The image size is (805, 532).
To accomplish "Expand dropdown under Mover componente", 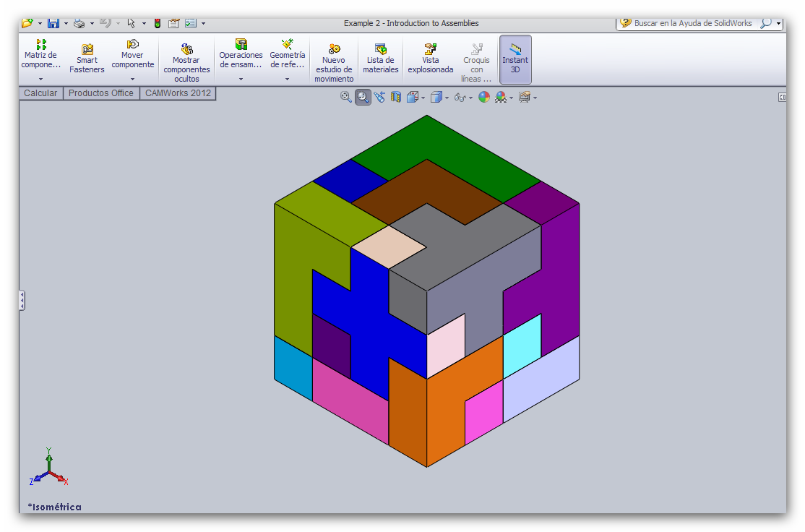I will (132, 79).
